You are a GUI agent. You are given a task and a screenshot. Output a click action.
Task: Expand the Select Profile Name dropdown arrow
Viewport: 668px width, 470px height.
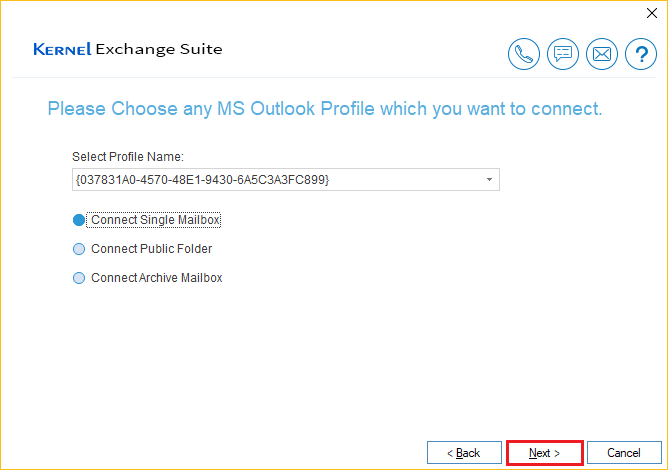[489, 180]
